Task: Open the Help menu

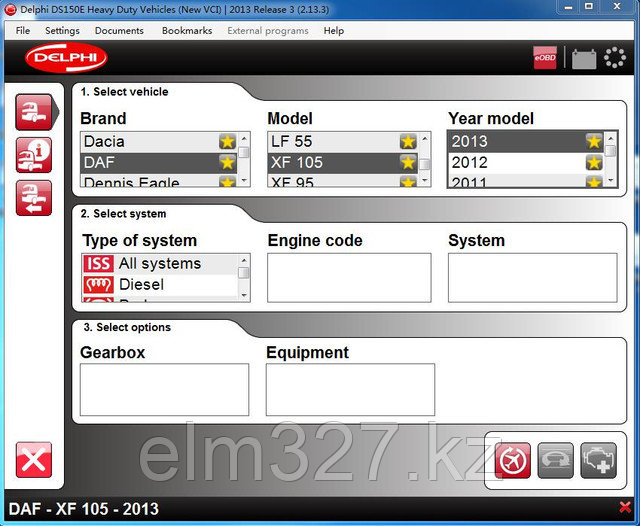Action: (x=334, y=31)
